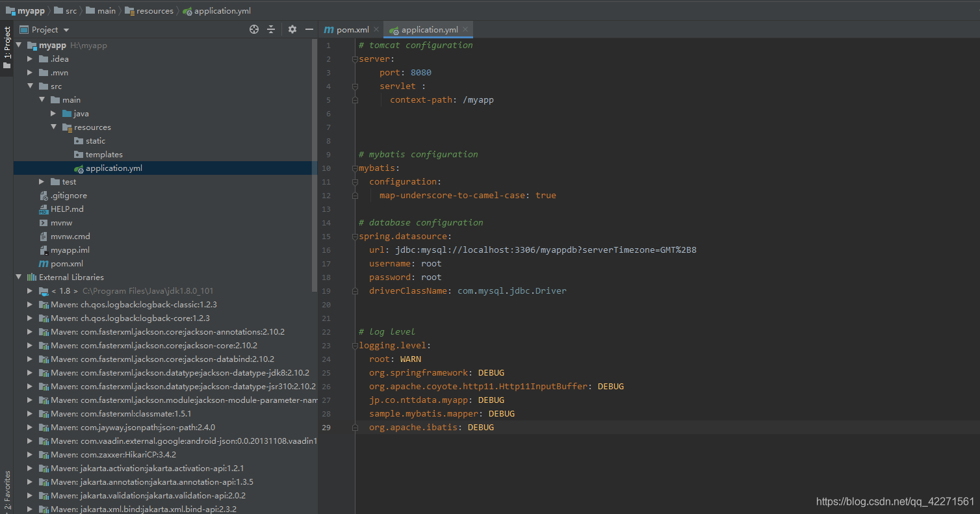Expand the JDK 1.8 library arrow
980x514 pixels.
30,291
